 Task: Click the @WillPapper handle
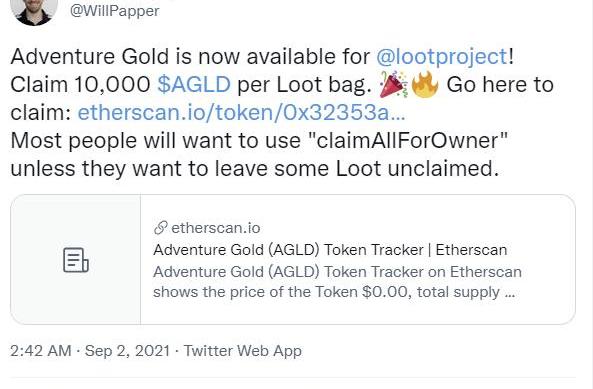point(115,11)
